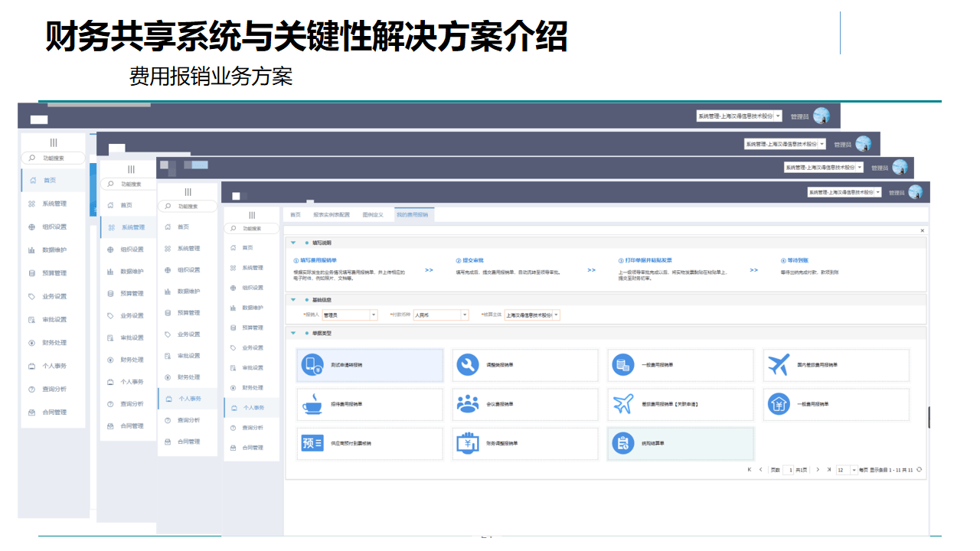
Task: Switch to the 报表实例表配置 tab
Action: tap(332, 215)
